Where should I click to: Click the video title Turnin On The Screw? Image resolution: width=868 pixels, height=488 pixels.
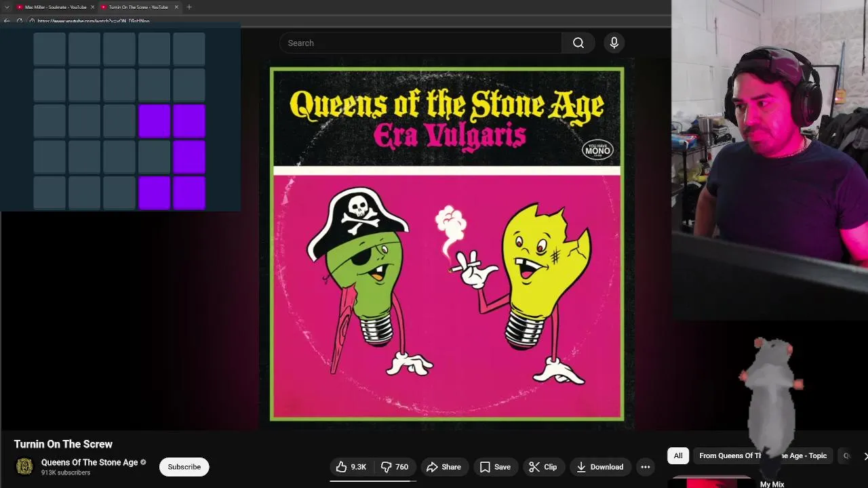[63, 444]
